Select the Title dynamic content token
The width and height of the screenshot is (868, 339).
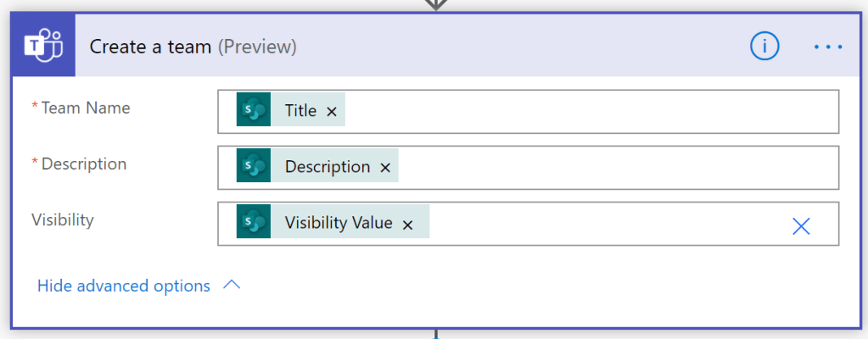pyautogui.click(x=300, y=111)
